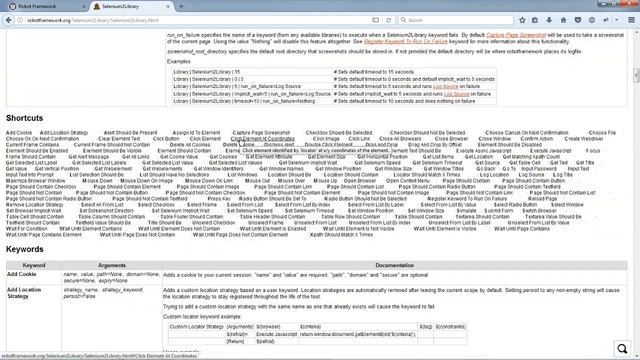Open Maximize Browser Window shortcut
This screenshot has height=360, width=640.
(36, 181)
